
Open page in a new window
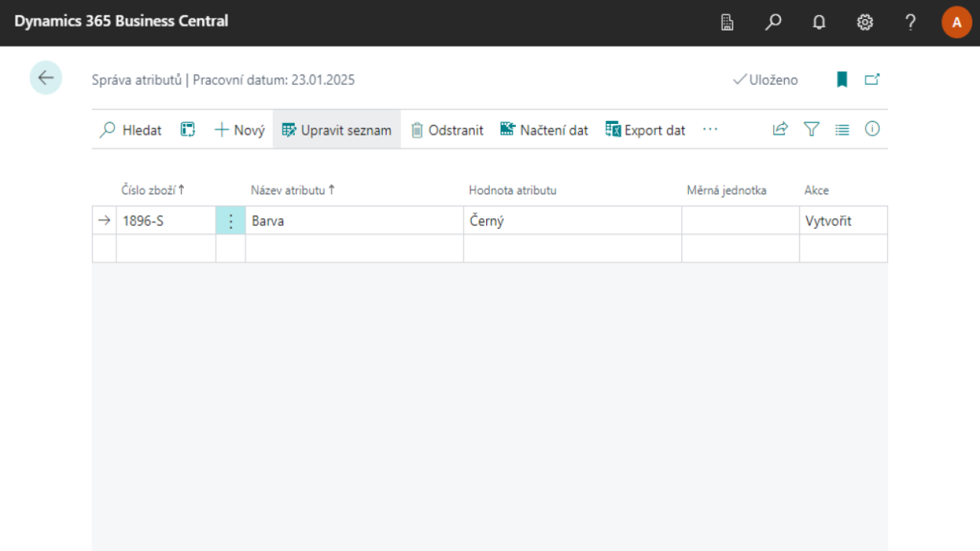(872, 80)
